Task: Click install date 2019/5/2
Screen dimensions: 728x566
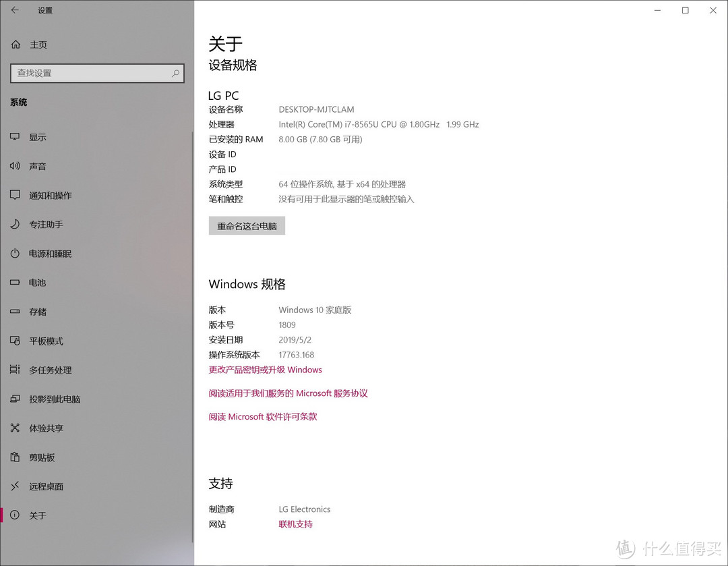Action: click(295, 340)
